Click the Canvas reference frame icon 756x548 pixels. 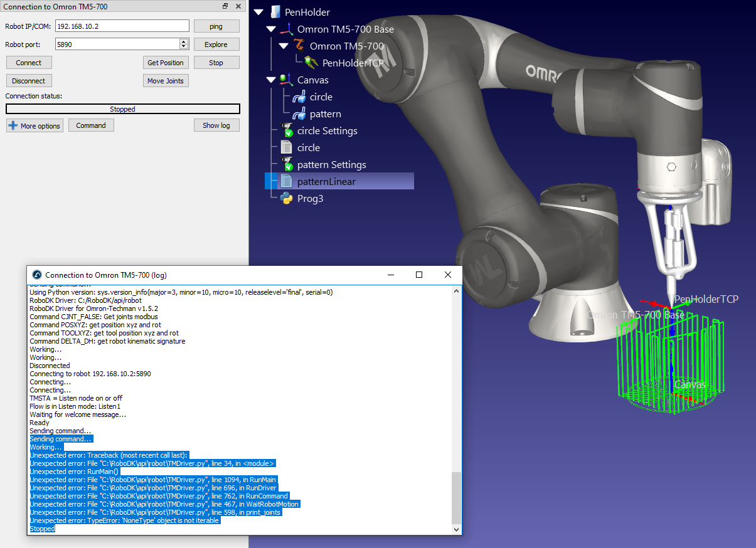pos(287,80)
